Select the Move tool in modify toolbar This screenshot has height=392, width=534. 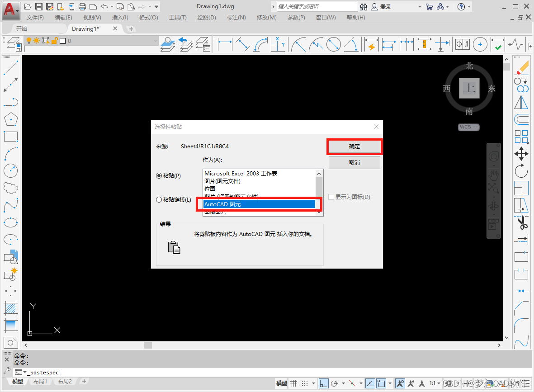pyautogui.click(x=521, y=154)
